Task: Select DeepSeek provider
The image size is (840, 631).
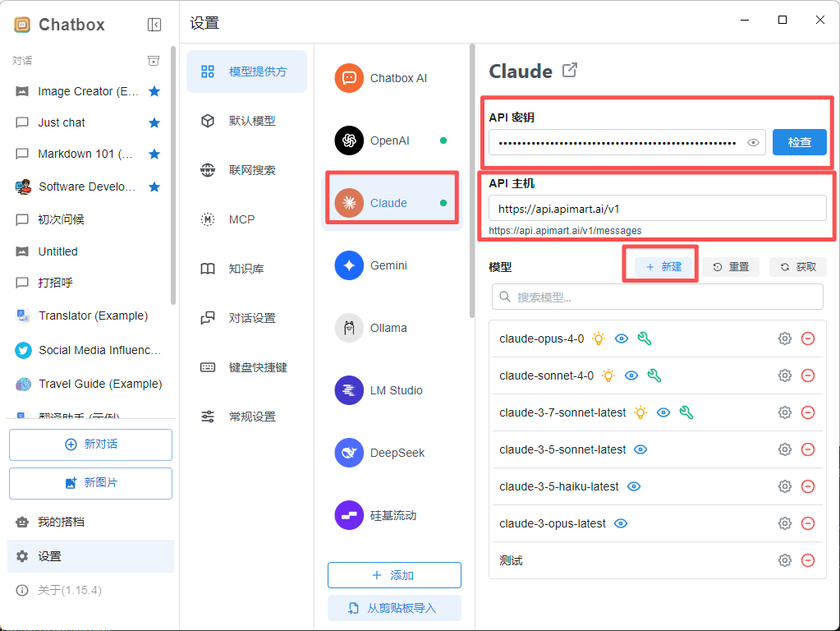Action: [x=392, y=453]
